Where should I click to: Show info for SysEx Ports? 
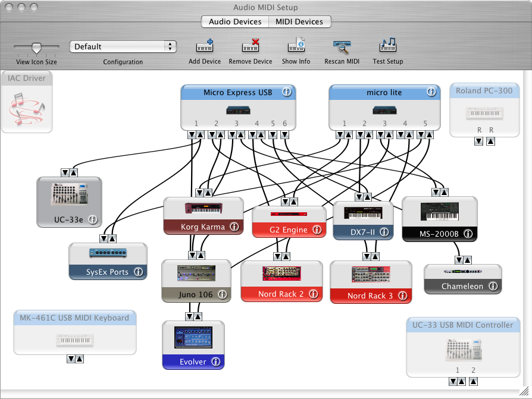(139, 272)
